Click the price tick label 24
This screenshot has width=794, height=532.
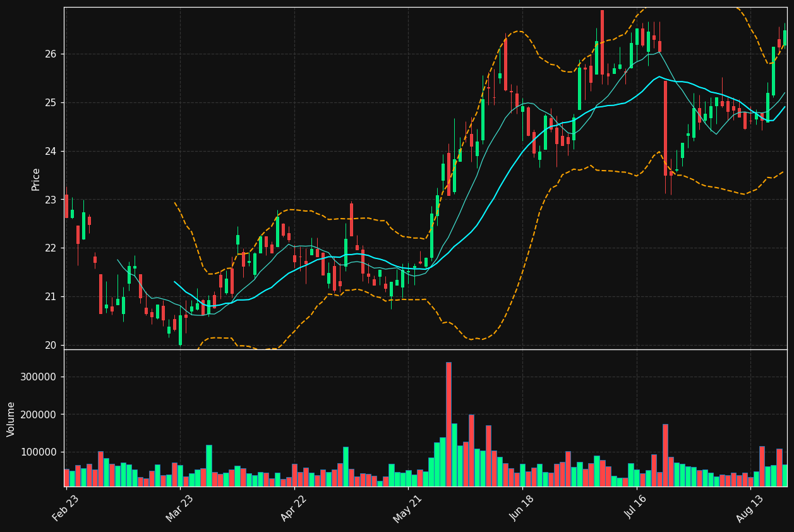coord(51,152)
